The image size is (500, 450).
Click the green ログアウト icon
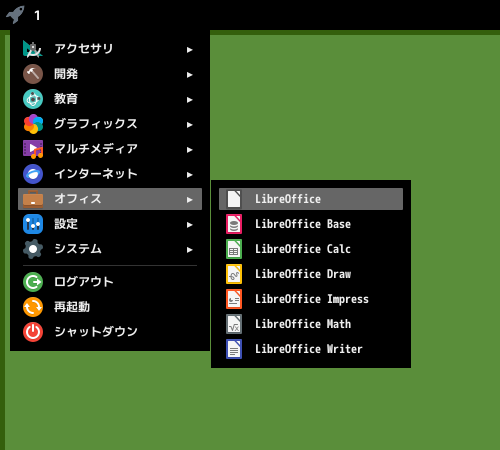(33, 282)
